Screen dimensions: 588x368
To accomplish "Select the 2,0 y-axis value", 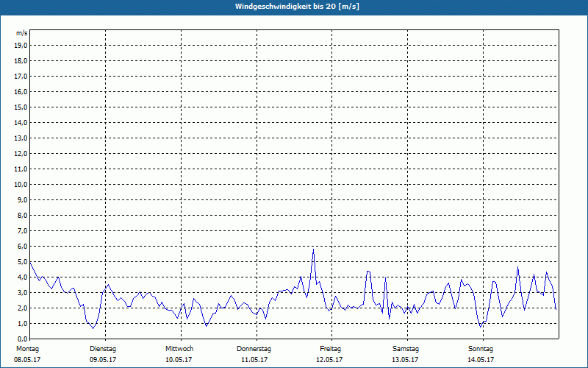I will click(x=22, y=308).
